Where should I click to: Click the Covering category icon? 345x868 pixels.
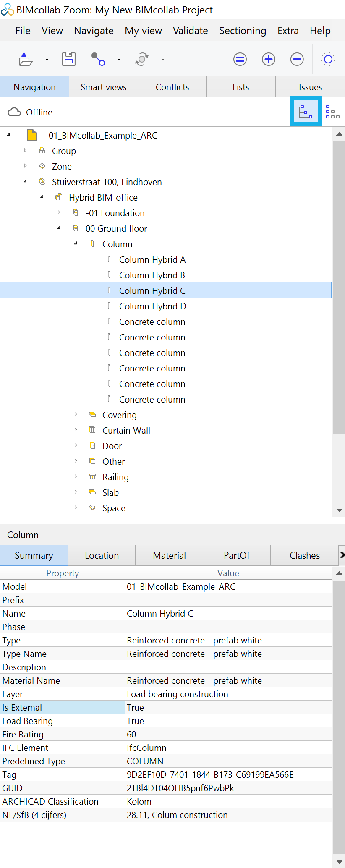click(x=92, y=414)
